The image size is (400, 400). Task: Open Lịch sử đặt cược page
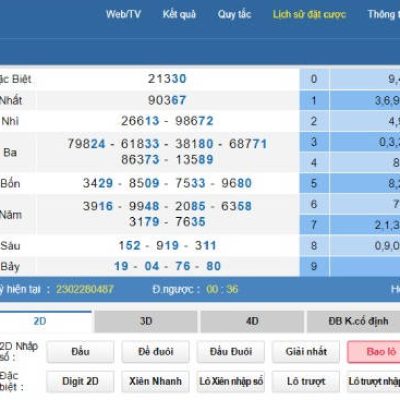point(309,14)
